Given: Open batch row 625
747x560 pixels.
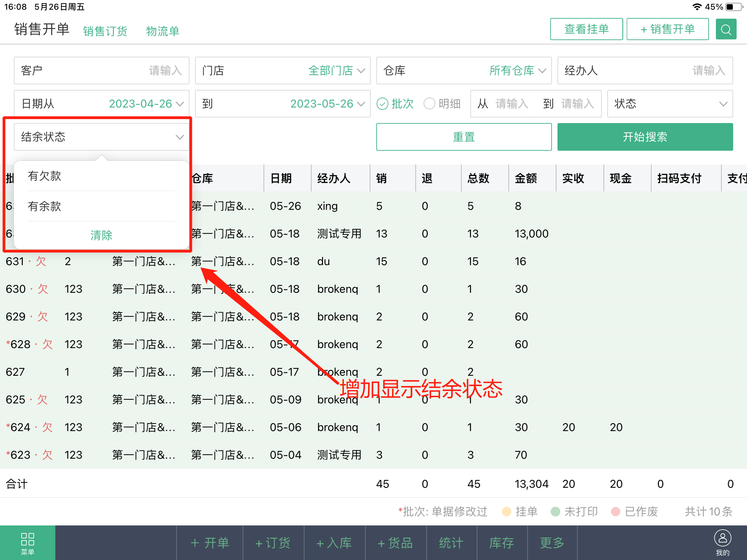Looking at the screenshot, I should pos(373,400).
